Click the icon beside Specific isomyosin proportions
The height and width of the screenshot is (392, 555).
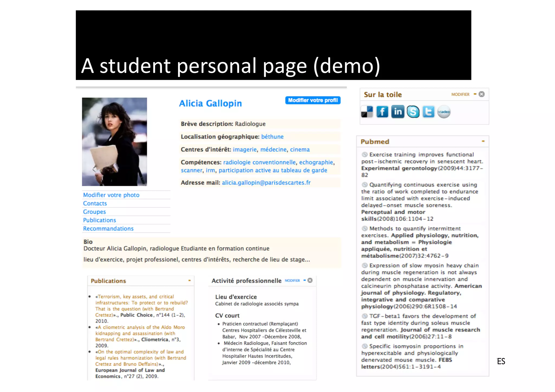364,346
